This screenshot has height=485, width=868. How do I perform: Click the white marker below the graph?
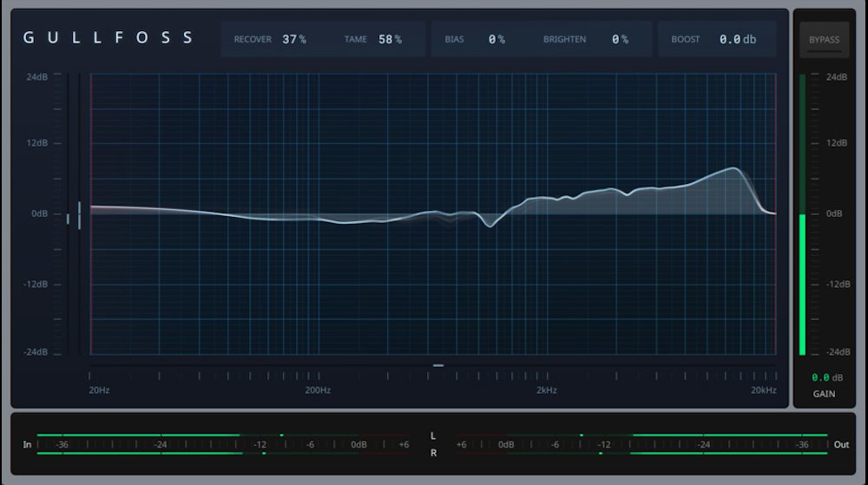(438, 365)
